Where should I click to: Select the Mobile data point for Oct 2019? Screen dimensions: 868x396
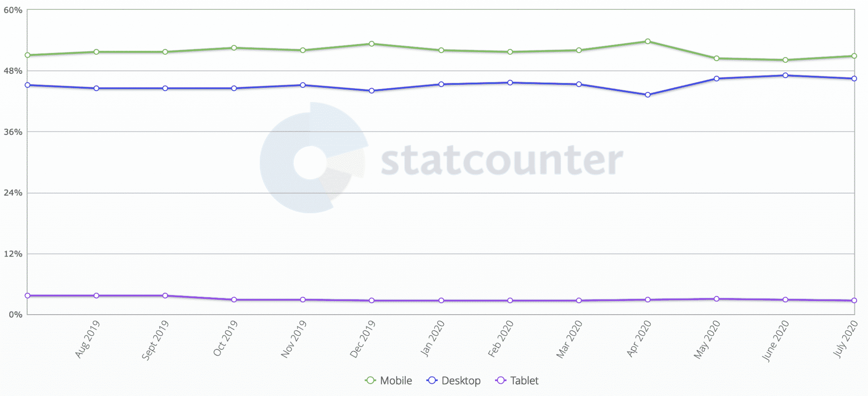click(234, 48)
